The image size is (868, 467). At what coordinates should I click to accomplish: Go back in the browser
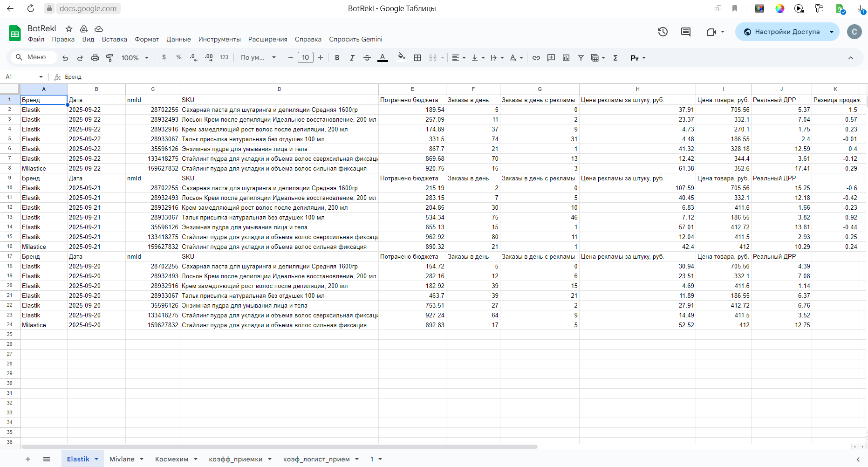[x=10, y=8]
